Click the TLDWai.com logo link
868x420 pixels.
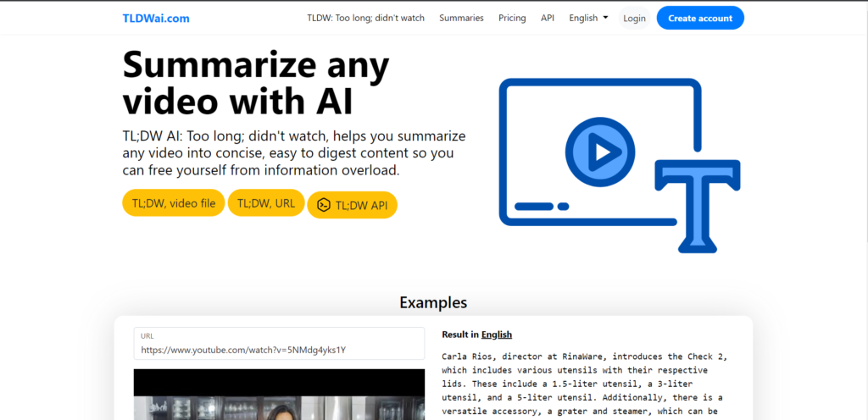[x=155, y=18]
